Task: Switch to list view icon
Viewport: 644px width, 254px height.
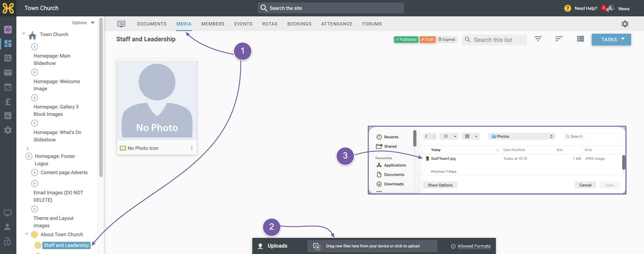Action: (x=580, y=39)
